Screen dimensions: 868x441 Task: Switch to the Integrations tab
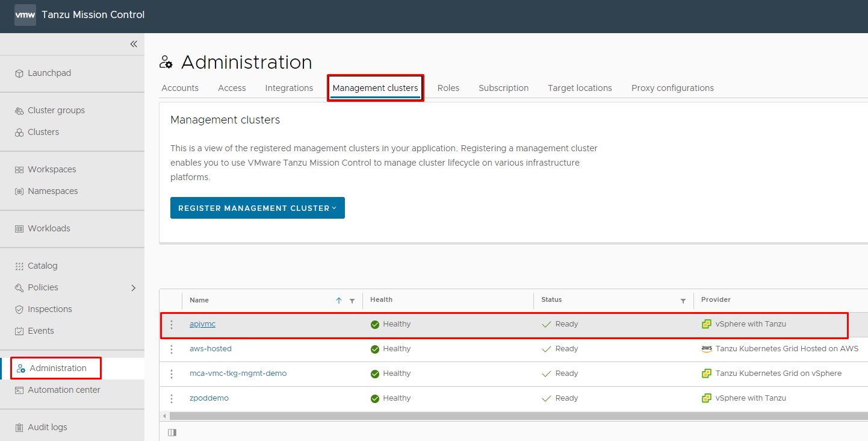[x=289, y=88]
